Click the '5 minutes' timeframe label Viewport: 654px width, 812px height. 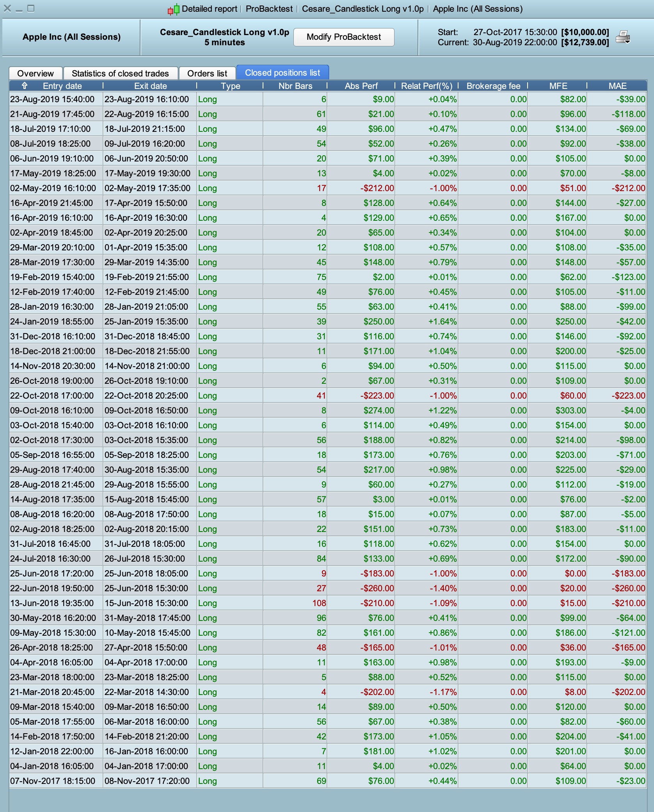tap(224, 43)
